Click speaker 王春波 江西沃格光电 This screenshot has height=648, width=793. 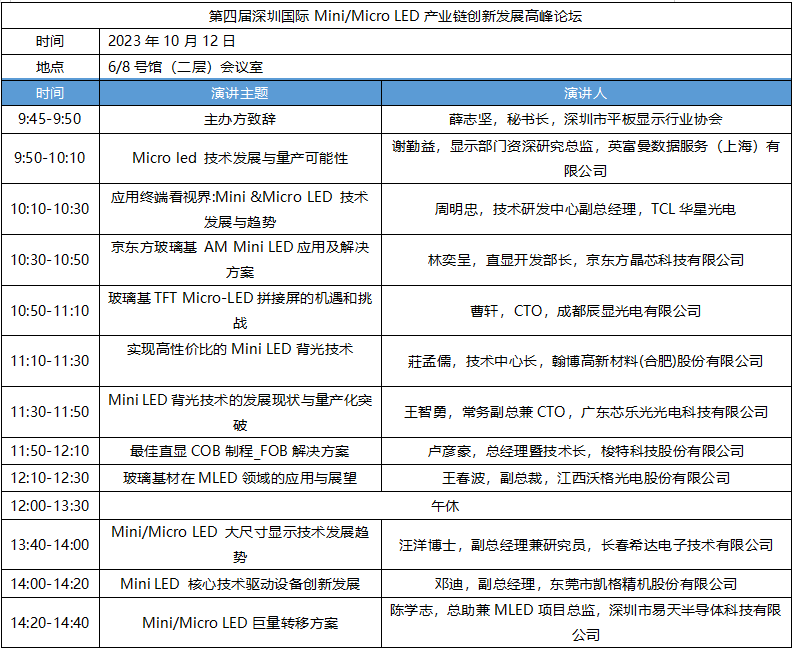(x=586, y=478)
